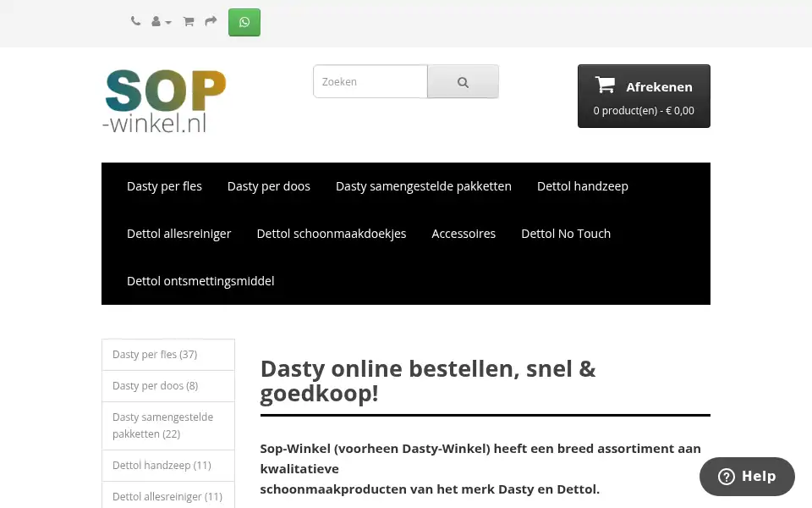Open Dettol ontsmettingsmiddel menu item
Viewport: 812px width, 508px height.
click(200, 281)
